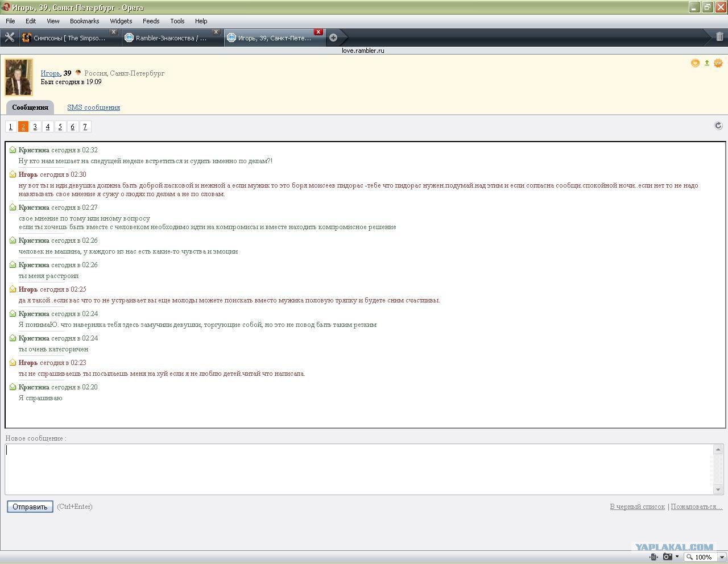Click the orange VIP badge icon
Screen dimensions: 728x564
click(x=718, y=63)
